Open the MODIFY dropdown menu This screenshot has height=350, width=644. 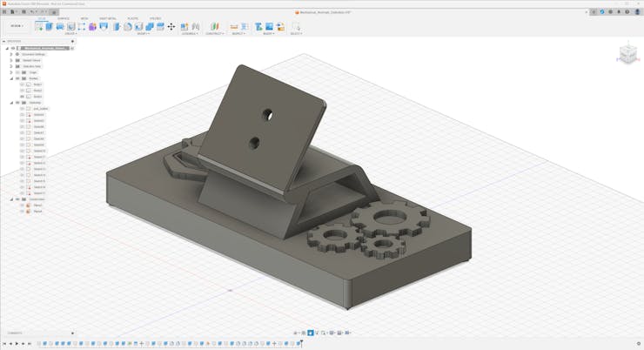point(143,34)
